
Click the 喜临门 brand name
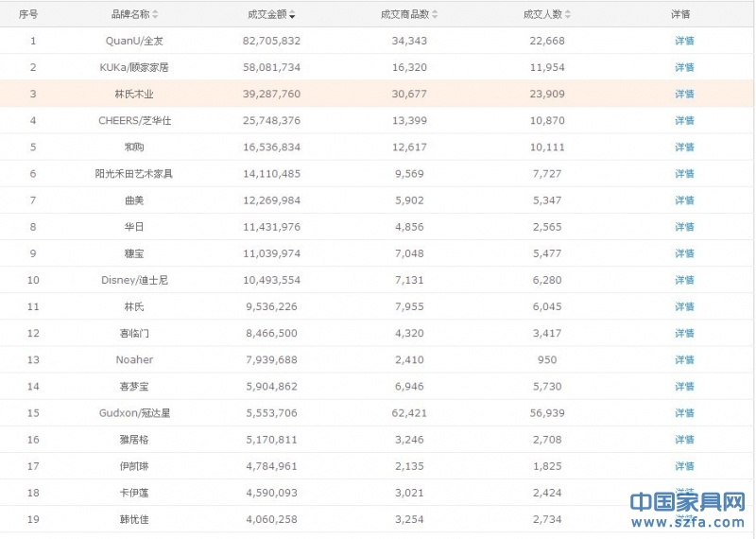click(134, 333)
